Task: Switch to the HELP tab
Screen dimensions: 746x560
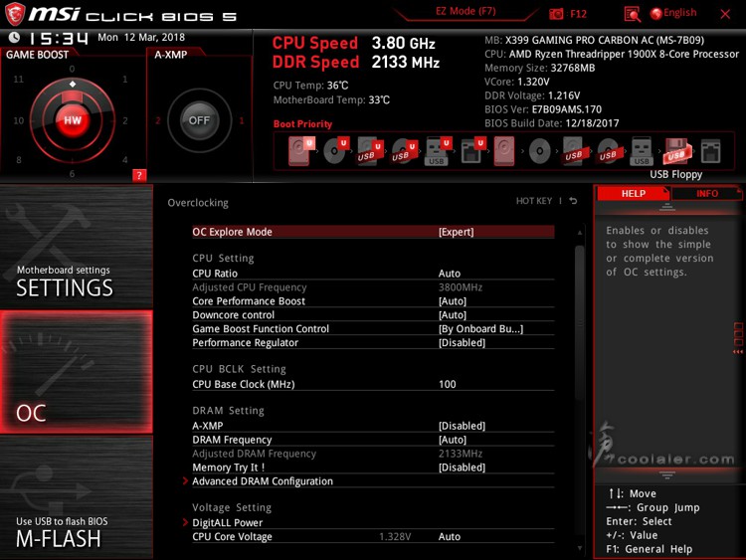Action: 633,193
